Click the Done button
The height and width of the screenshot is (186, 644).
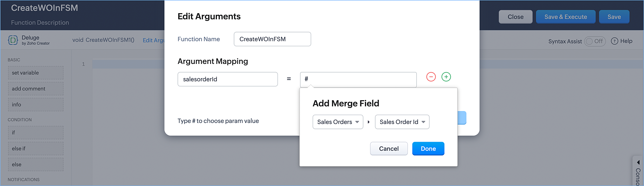click(428, 149)
